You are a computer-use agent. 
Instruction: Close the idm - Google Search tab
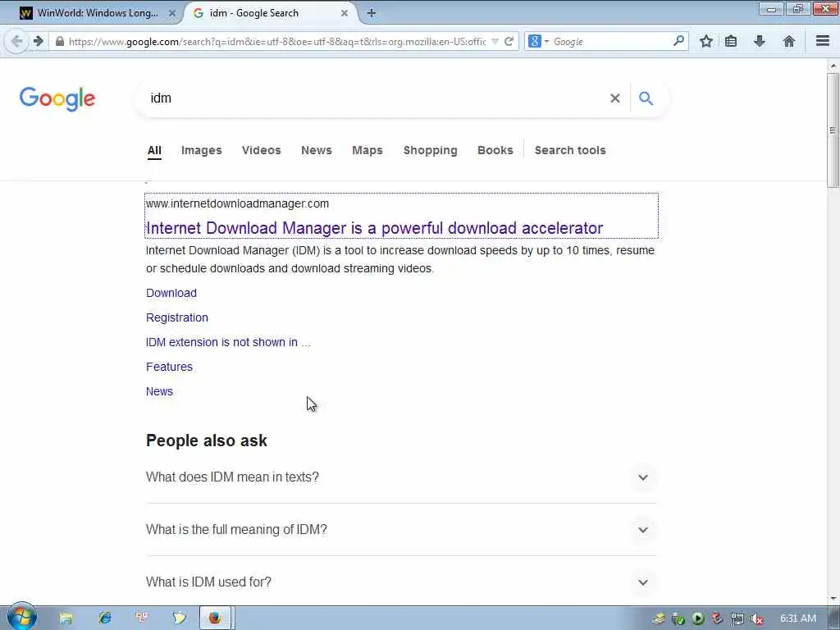click(345, 13)
